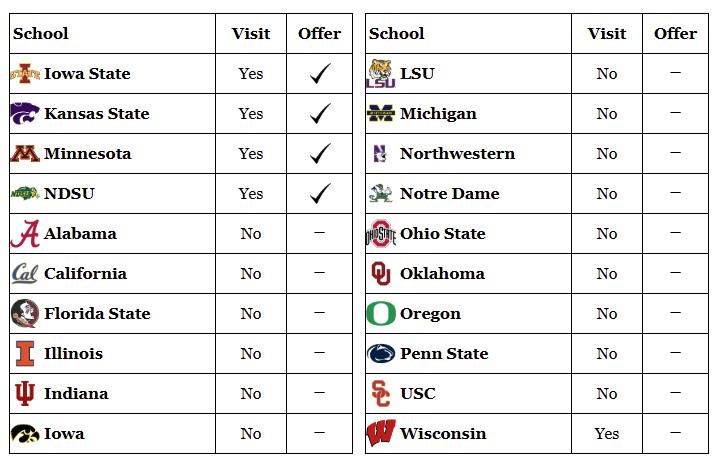Click the Notre Dame school name
Viewport: 720px width, 471px height.
coord(449,194)
